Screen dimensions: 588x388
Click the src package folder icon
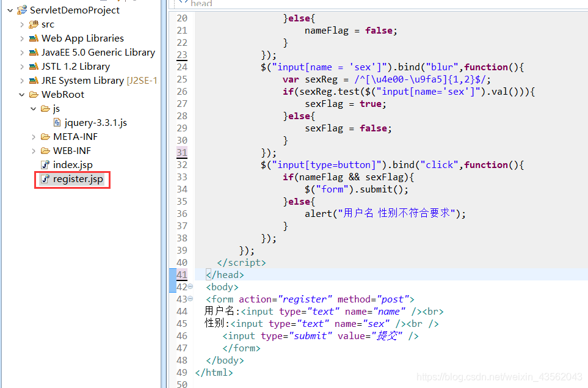coord(34,24)
